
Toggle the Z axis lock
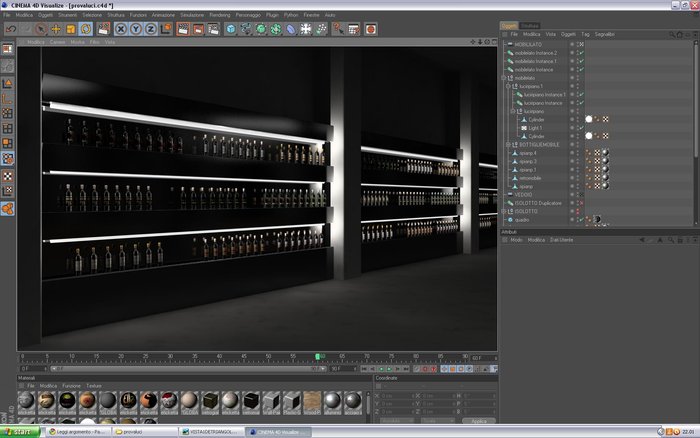coord(150,29)
